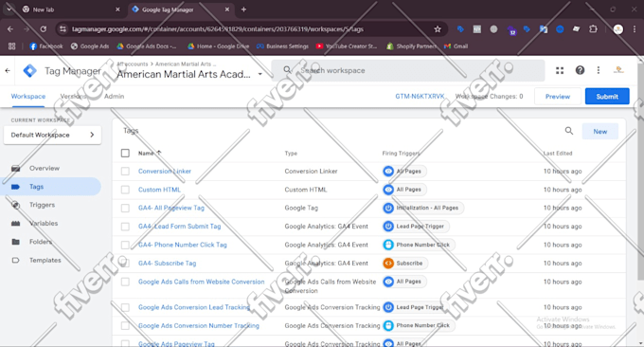Switch to the Workspace tab

click(27, 96)
